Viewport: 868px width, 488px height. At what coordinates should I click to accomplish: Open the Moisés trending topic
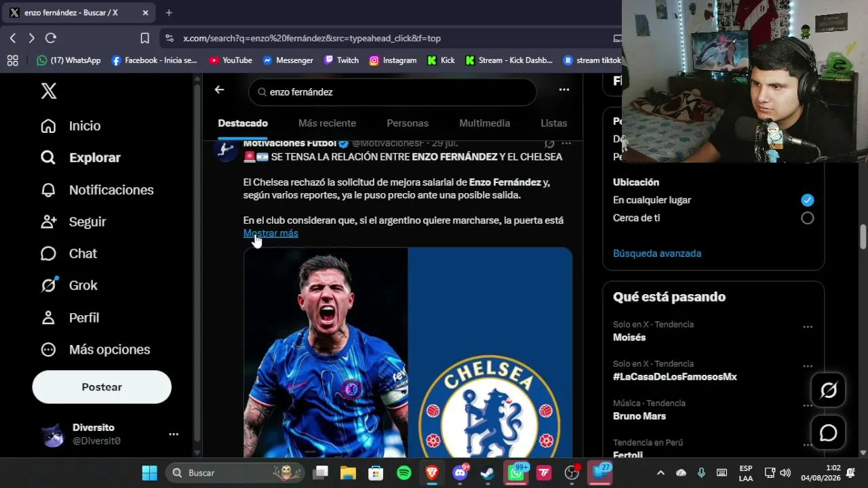[x=629, y=338]
